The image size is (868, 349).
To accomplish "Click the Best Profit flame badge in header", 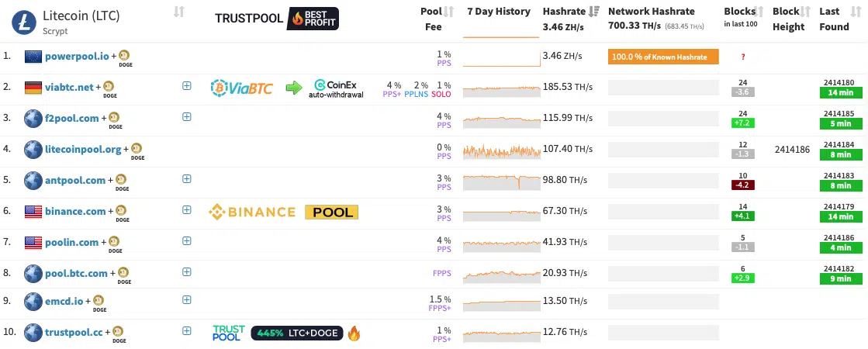I will [x=313, y=18].
